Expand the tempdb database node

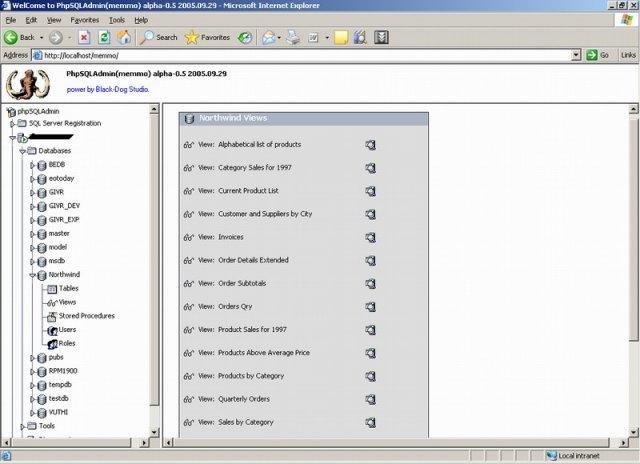32,385
